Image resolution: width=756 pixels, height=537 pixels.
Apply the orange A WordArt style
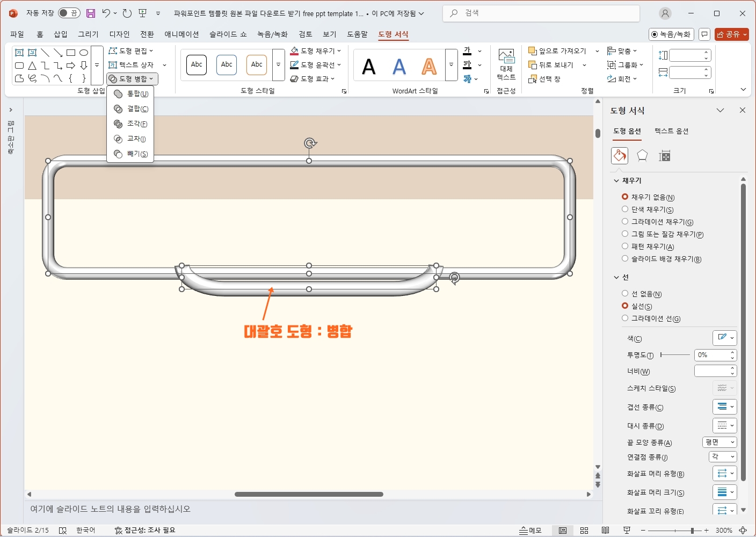pos(429,67)
